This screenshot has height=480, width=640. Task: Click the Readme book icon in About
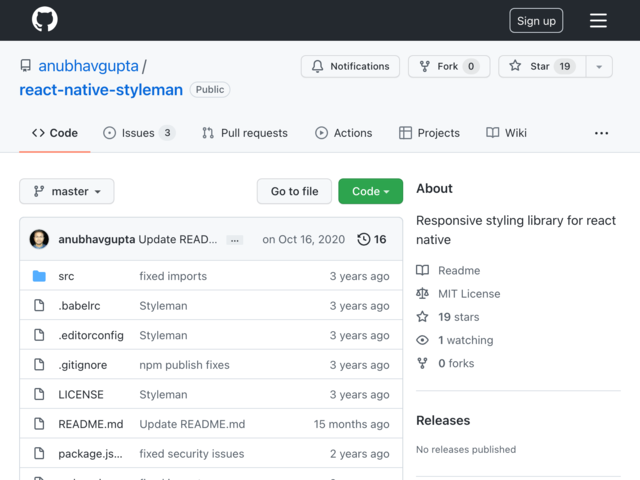[422, 270]
